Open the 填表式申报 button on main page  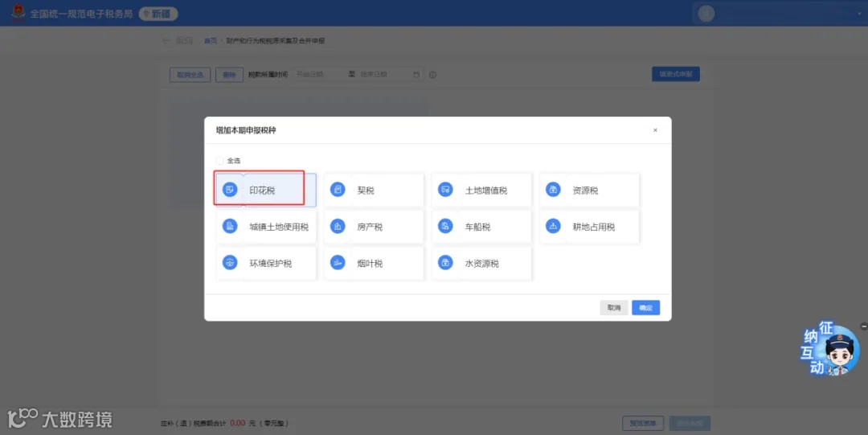[x=675, y=74]
